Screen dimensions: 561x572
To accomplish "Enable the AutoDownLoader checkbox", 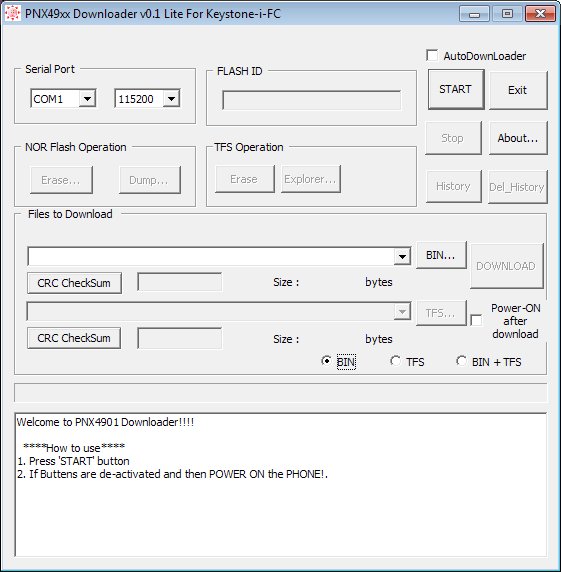I will 432,55.
